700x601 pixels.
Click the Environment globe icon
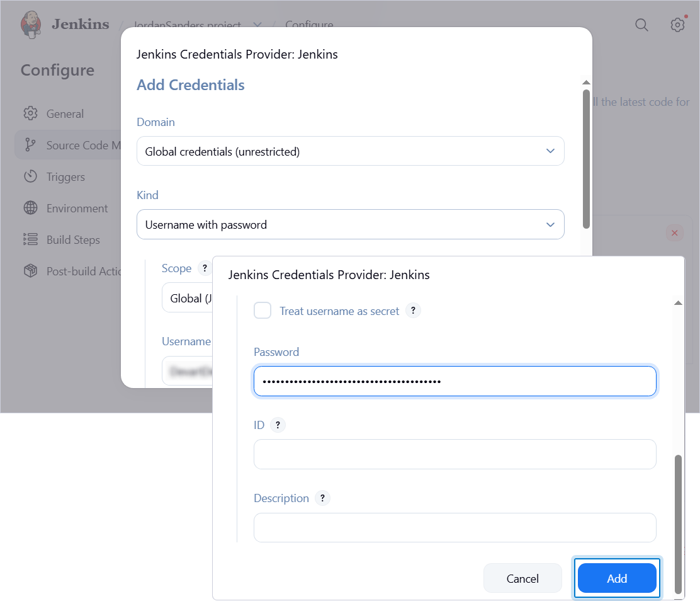[30, 208]
